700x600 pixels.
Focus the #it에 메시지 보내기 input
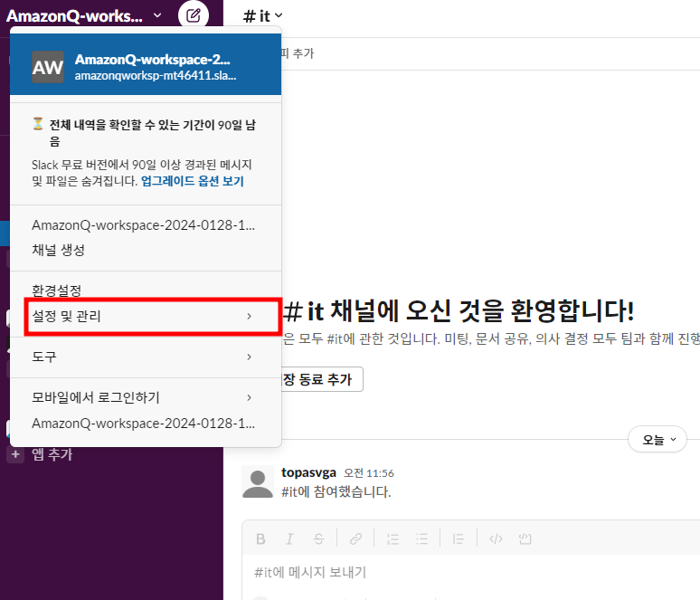[x=471, y=572]
